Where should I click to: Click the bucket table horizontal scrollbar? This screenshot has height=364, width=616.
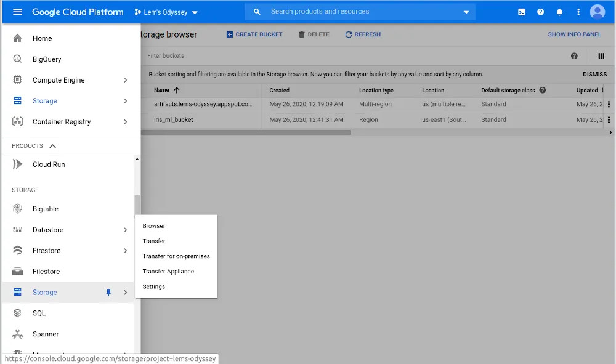click(x=246, y=132)
